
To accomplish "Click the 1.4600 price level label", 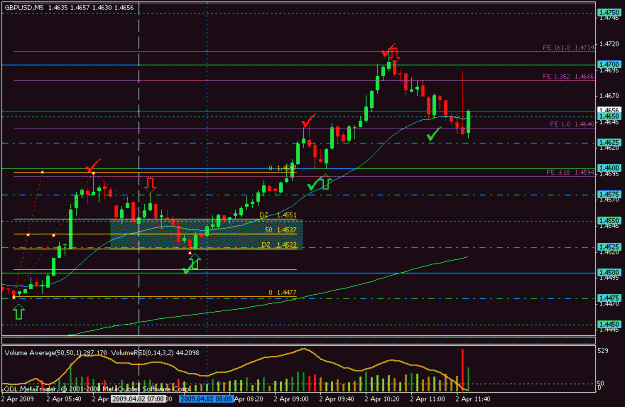I will (x=609, y=168).
